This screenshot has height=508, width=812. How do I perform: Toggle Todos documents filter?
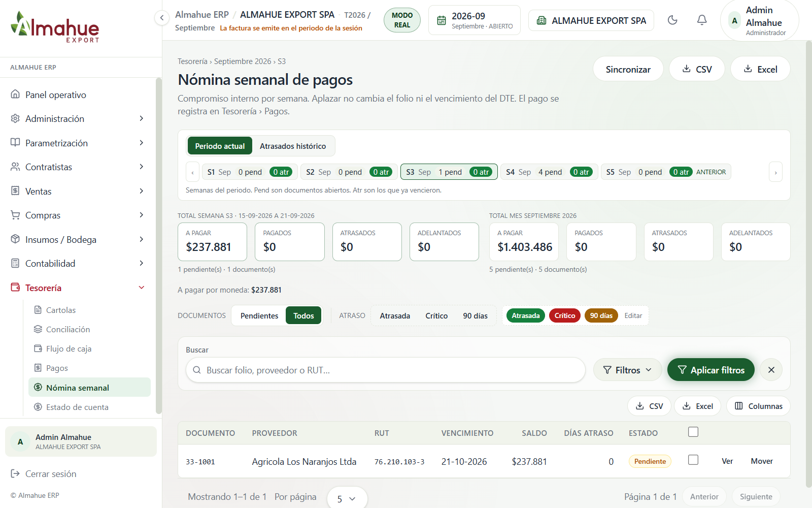click(x=303, y=315)
